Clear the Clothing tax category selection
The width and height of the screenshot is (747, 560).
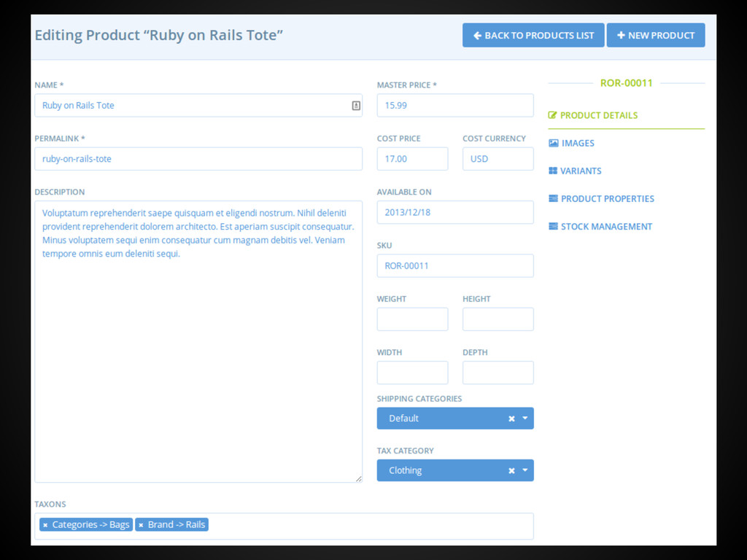click(x=511, y=470)
